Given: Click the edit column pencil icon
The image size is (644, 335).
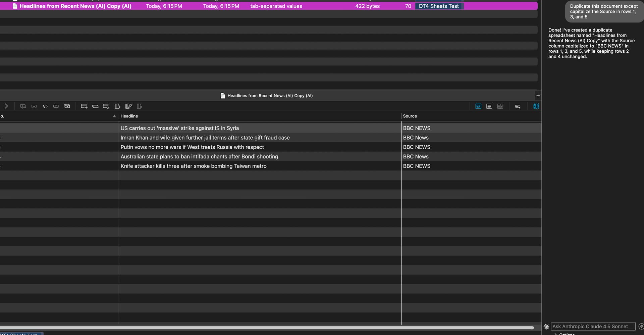Looking at the screenshot, I should pyautogui.click(x=128, y=106).
